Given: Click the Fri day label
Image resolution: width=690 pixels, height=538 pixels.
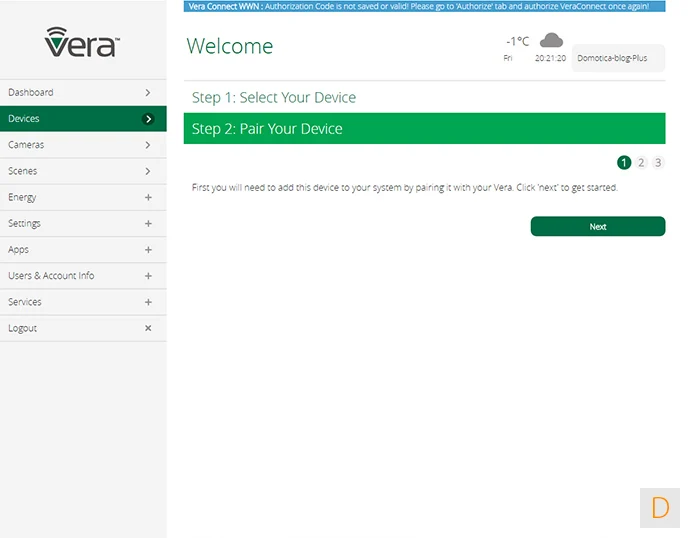Looking at the screenshot, I should (508, 58).
